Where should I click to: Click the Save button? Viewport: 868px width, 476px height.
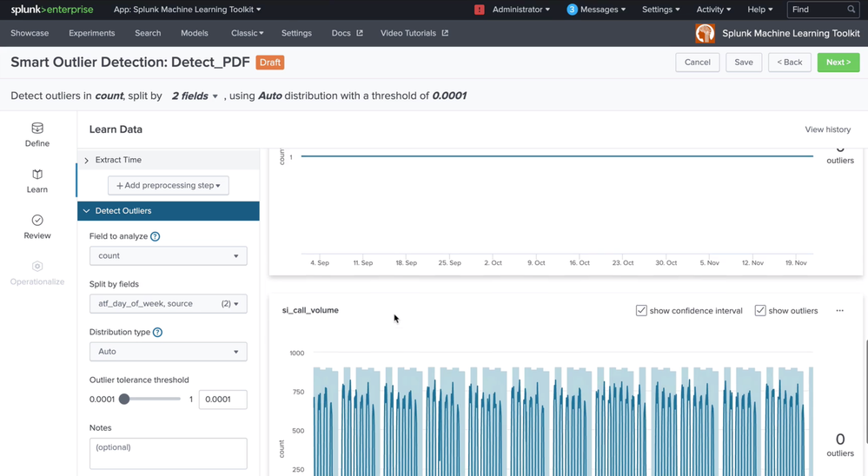[744, 63]
